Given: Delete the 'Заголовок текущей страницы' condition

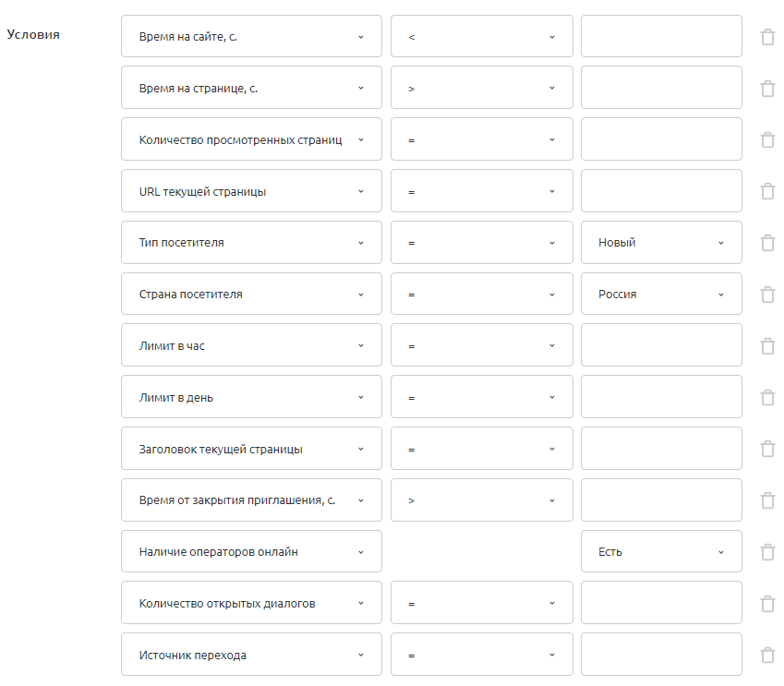Looking at the screenshot, I should coord(766,449).
